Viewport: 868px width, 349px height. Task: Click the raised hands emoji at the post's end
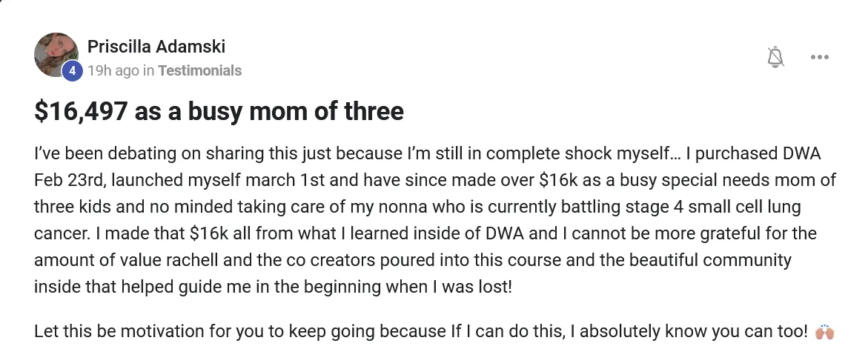(x=824, y=332)
